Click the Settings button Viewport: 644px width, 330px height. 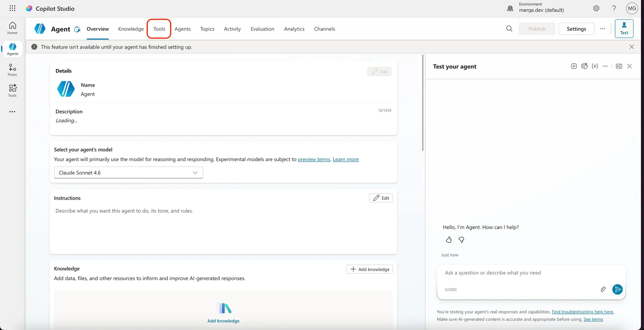click(576, 29)
